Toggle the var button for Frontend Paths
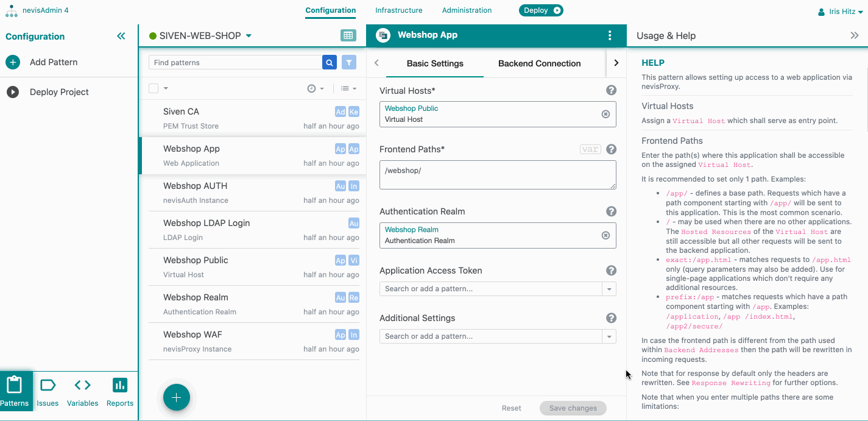868x421 pixels. (590, 149)
